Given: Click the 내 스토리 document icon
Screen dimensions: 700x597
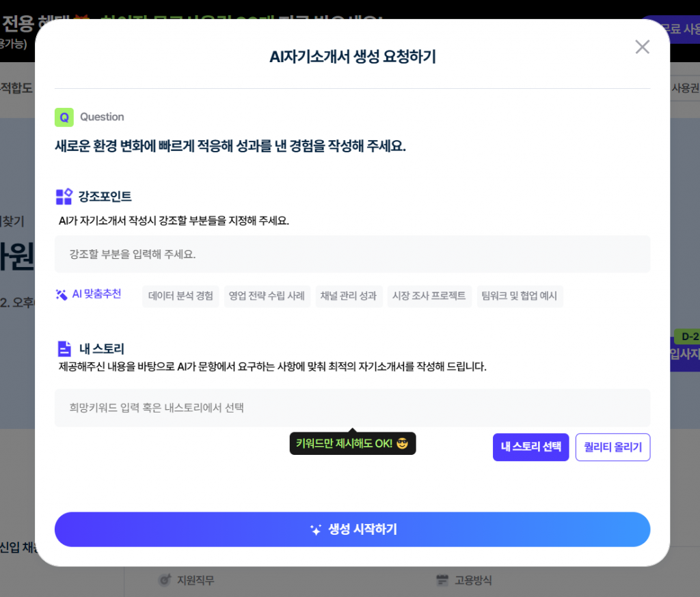Looking at the screenshot, I should click(64, 349).
